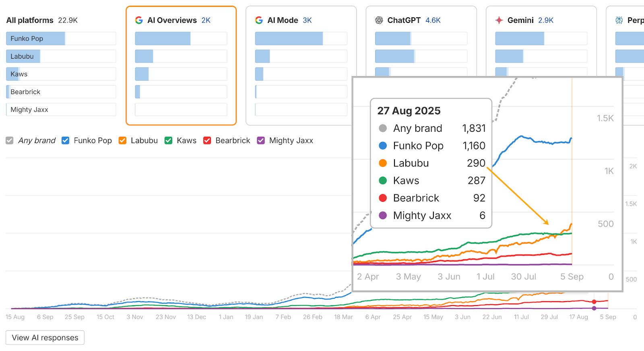The width and height of the screenshot is (644, 351).
Task: Click the orange Labubu dot in the tooltip
Action: pos(383,163)
